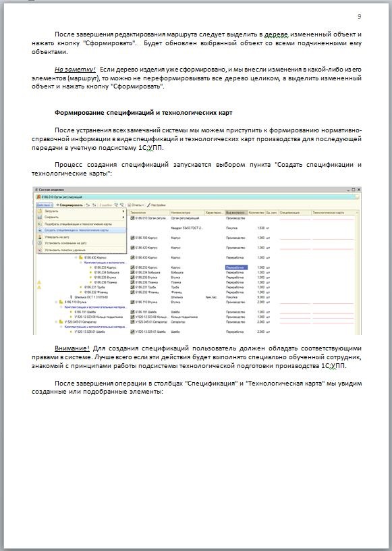Click technology icon for 6186.010 Орган регулирующий row
Viewport: 392px width, 551px height.
point(132,218)
